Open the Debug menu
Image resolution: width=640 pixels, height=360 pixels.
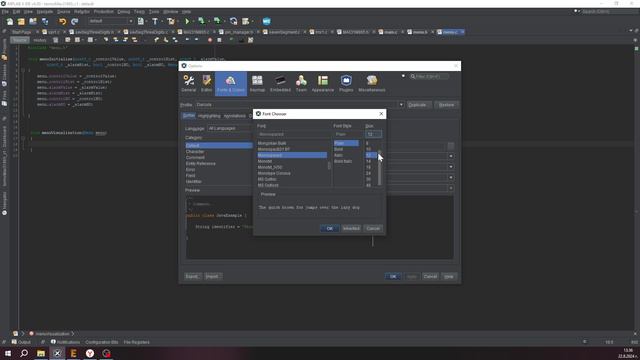pyautogui.click(x=123, y=12)
